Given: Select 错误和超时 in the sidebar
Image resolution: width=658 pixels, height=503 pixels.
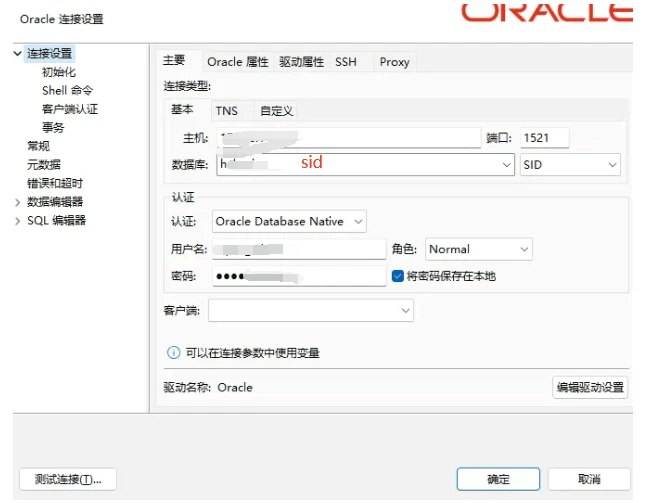Looking at the screenshot, I should (55, 183).
